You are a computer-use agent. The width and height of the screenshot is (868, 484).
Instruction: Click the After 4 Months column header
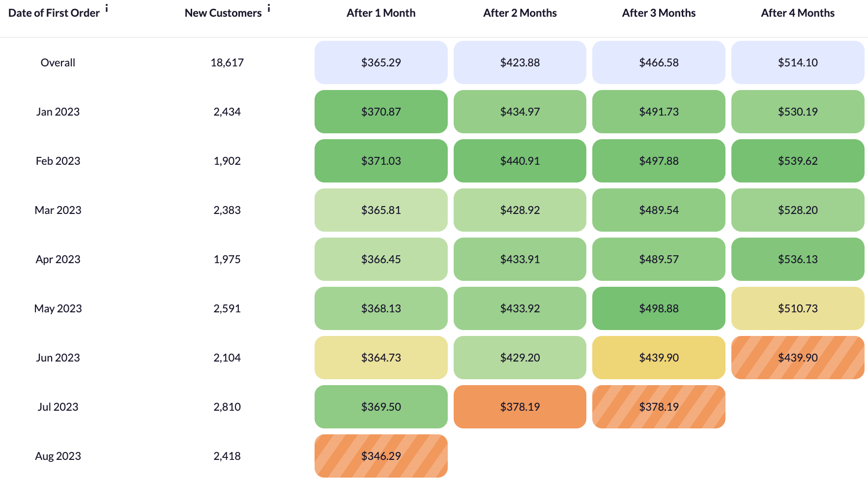point(798,13)
